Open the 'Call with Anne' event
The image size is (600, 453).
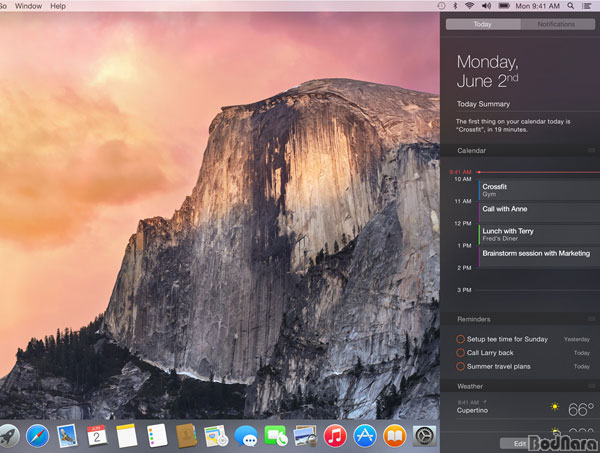(x=539, y=212)
